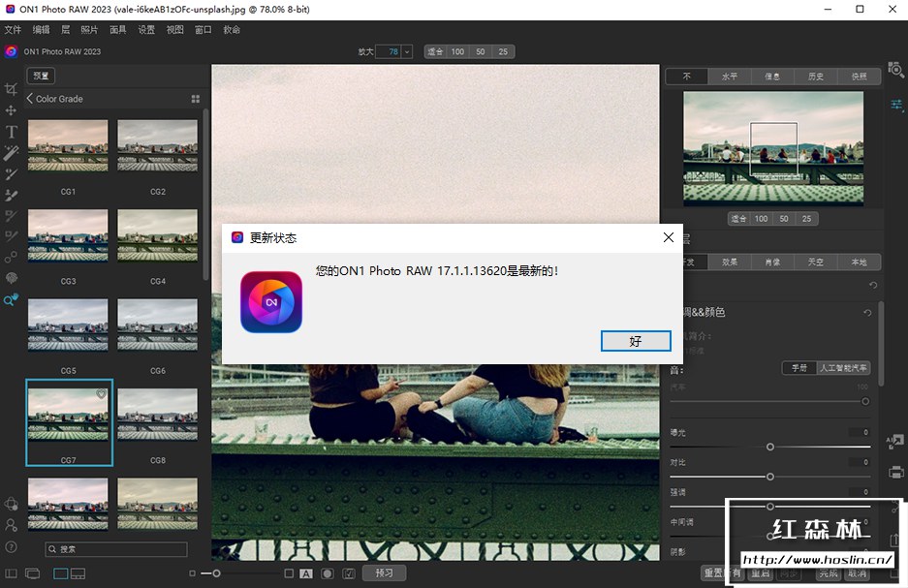Go back from Color Grade category

29,99
